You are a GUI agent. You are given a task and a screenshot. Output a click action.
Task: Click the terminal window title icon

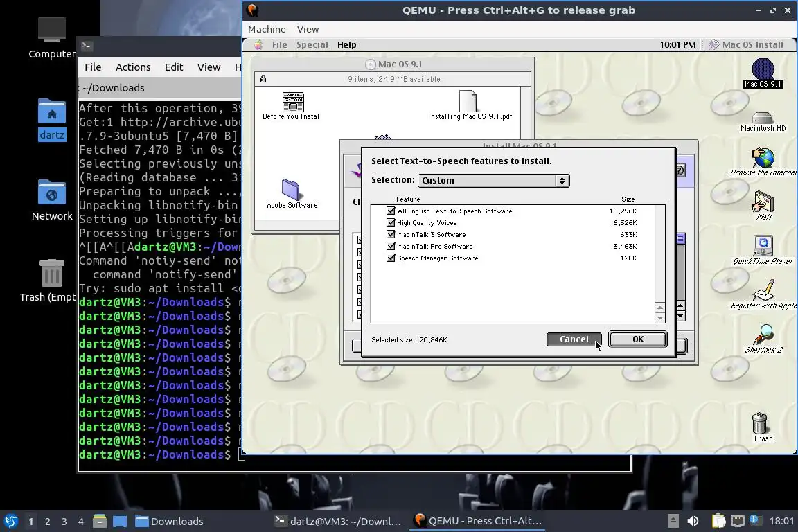click(x=86, y=46)
